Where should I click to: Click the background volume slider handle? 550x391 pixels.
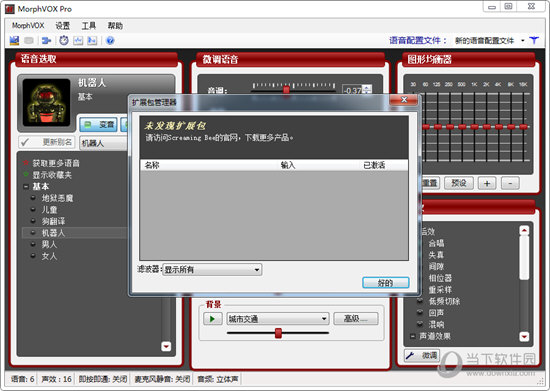278,333
